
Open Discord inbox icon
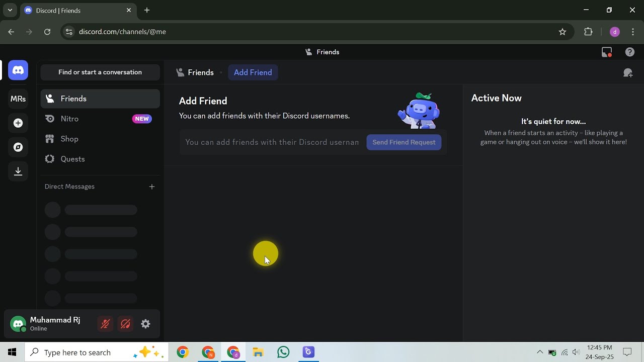click(607, 52)
